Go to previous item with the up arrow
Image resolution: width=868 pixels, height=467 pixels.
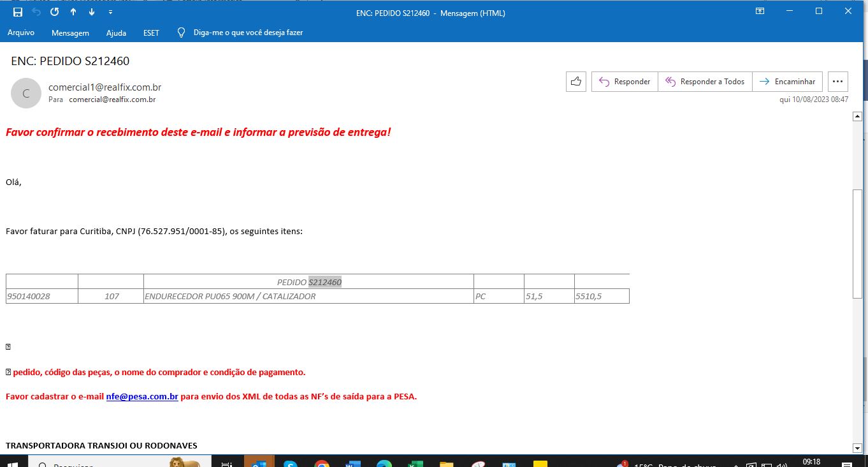(x=73, y=12)
